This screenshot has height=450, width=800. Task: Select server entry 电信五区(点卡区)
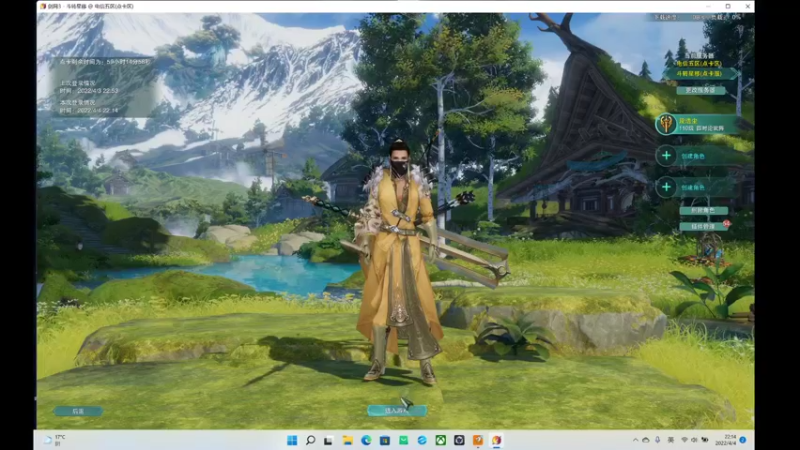pos(699,63)
